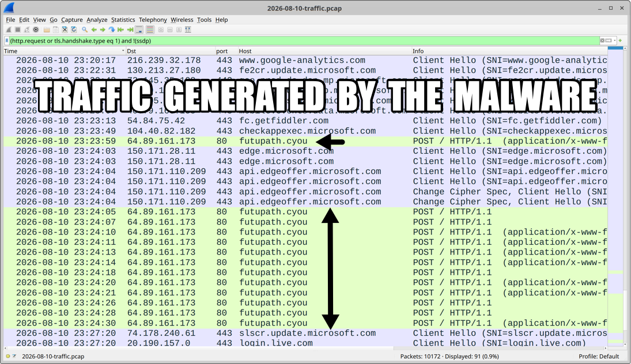Viewport: 631px width, 364px height.
Task: Select the packet row timed 23:24:05
Action: click(305, 212)
